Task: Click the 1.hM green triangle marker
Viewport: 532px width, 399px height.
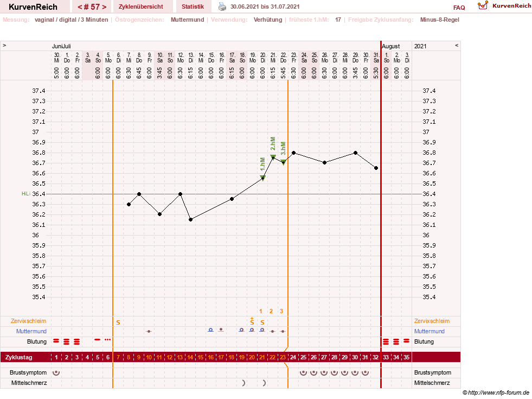Action: tap(262, 178)
